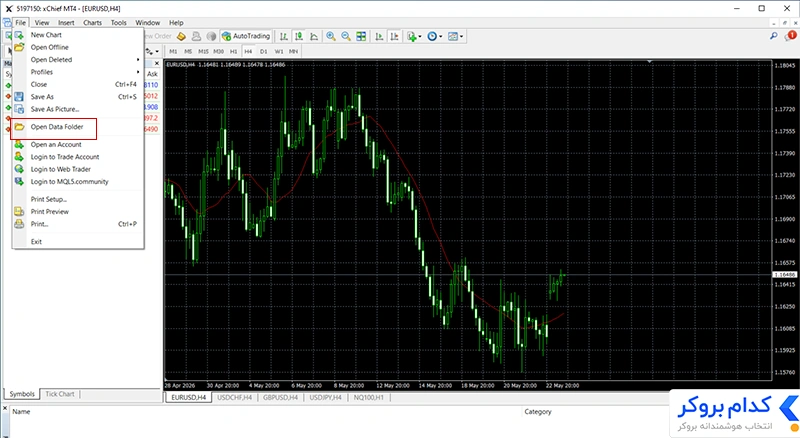The width and height of the screenshot is (800, 438).
Task: Click the gray globe signals icon
Action: 211,36
